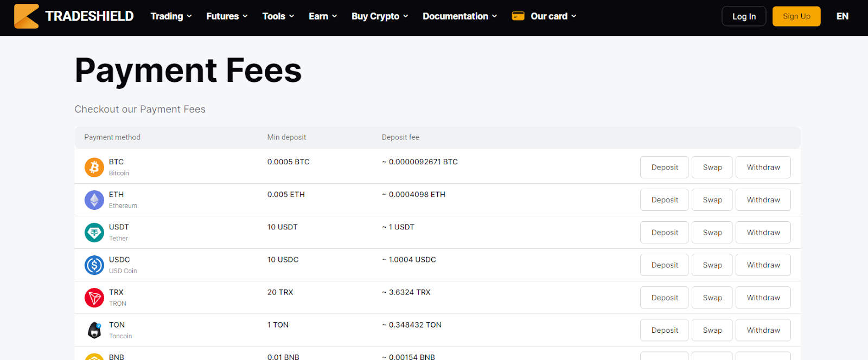The image size is (868, 360).
Task: Expand the Earn menu
Action: (x=323, y=16)
